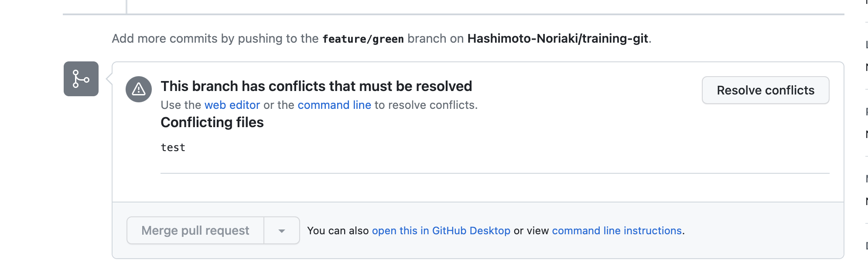Click the Hashimoto-Noriaki/training-git repository name
The width and height of the screenshot is (868, 263).
[x=558, y=38]
